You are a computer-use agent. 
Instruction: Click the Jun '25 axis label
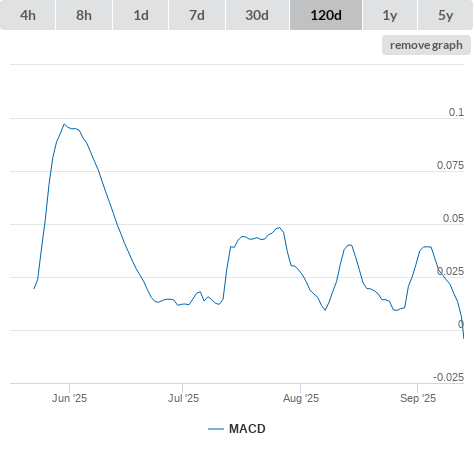pyautogui.click(x=69, y=398)
